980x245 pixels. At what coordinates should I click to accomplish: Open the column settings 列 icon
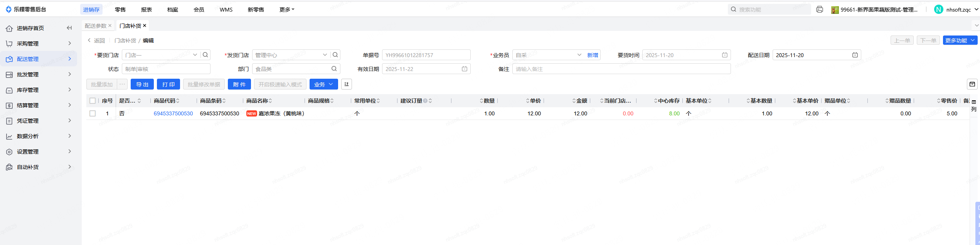click(974, 106)
